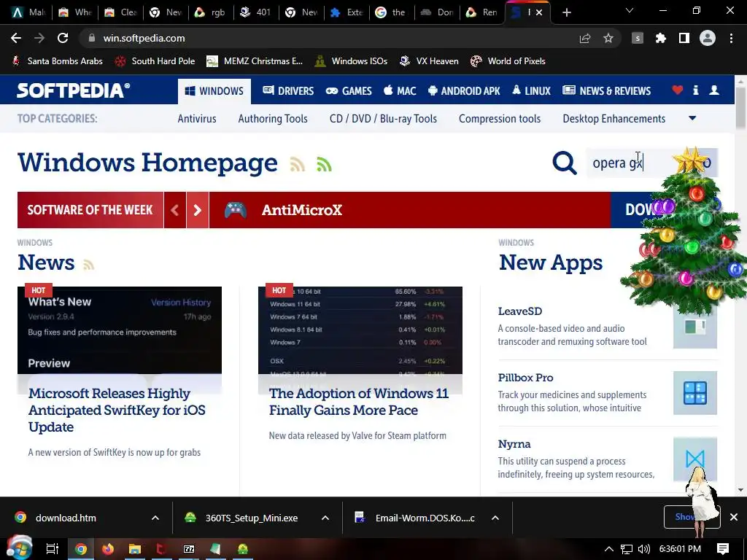Open the VX Heaven bookmark

pyautogui.click(x=429, y=61)
